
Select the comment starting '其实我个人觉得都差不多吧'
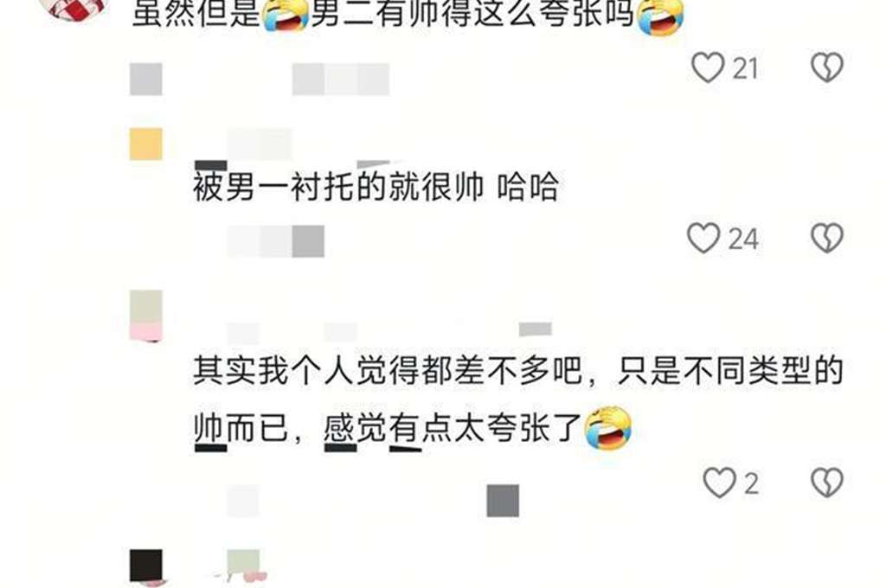[x=518, y=401]
